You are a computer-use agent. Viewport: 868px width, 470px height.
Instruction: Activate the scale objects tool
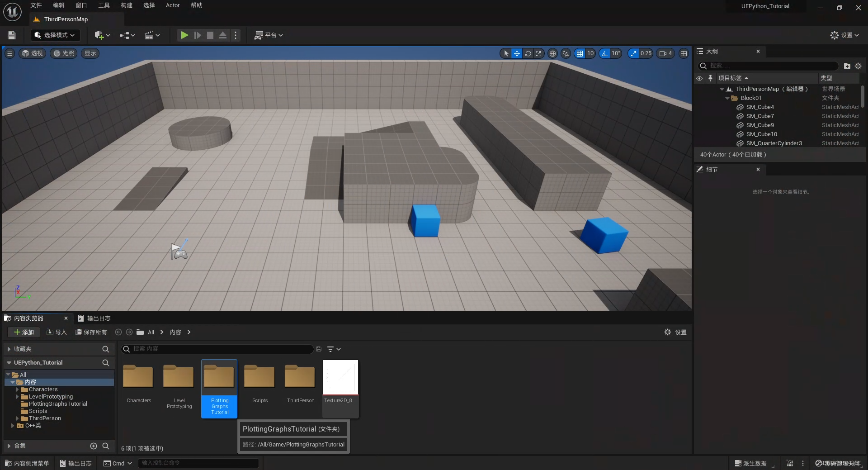[539, 53]
